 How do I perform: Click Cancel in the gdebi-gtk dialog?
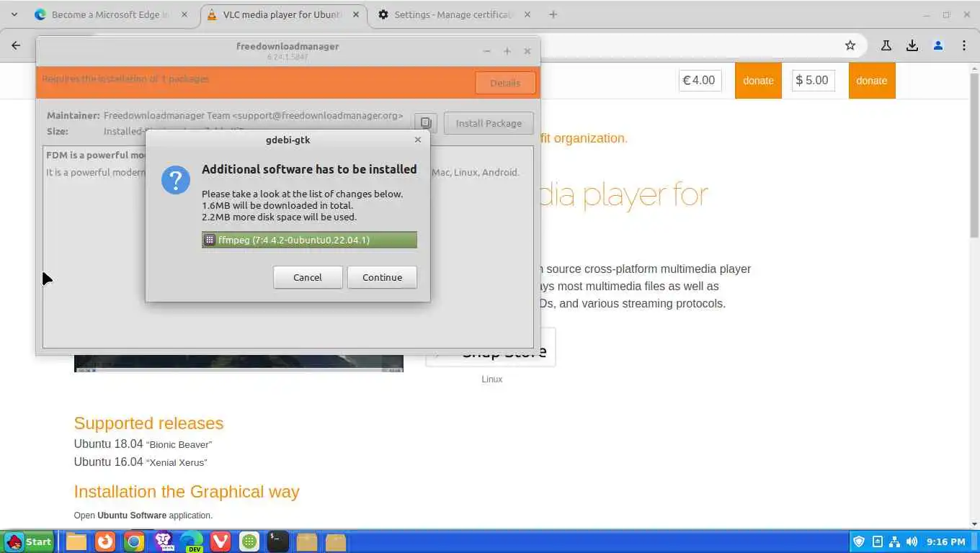coord(308,277)
